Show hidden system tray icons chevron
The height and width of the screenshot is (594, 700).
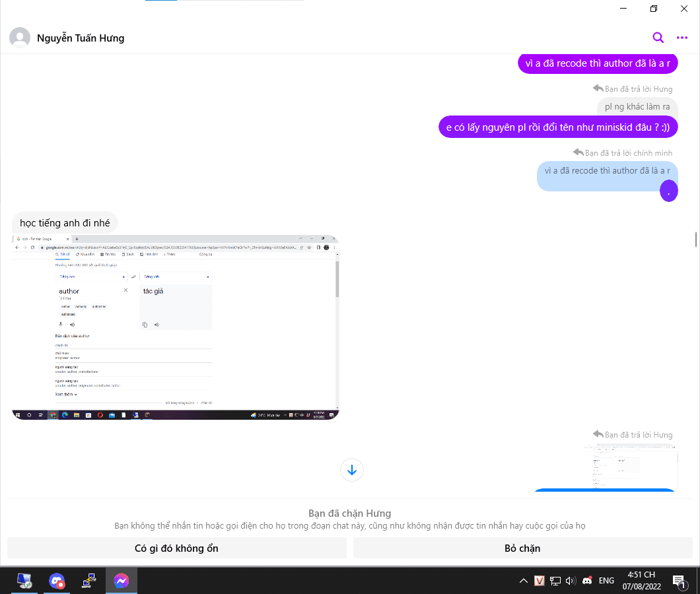point(523,581)
